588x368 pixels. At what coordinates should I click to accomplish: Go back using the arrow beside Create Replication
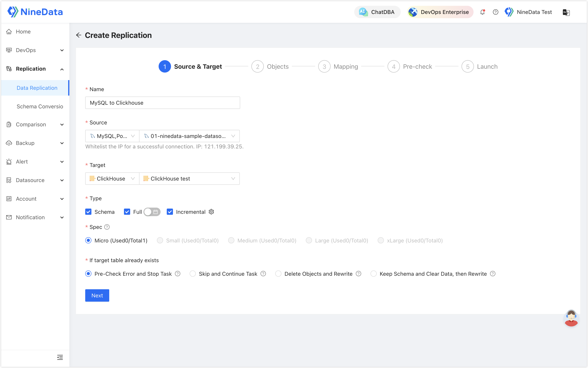pyautogui.click(x=78, y=35)
